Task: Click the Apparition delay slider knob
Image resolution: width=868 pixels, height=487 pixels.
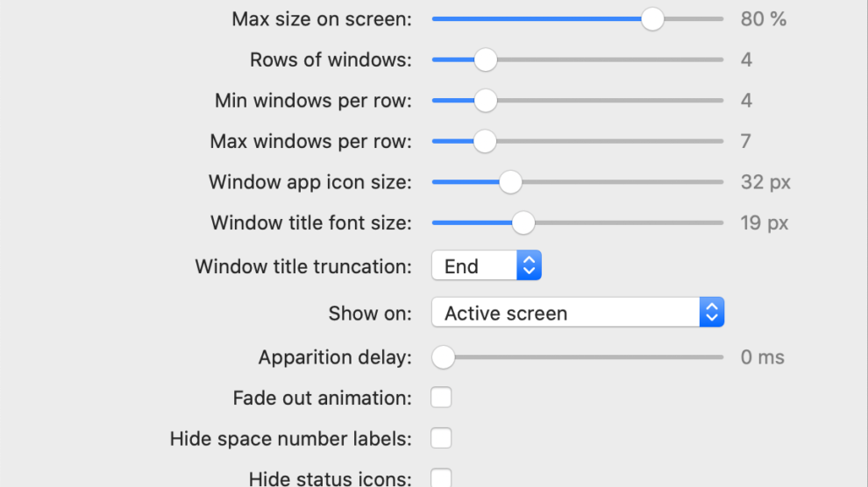Action: (x=444, y=357)
